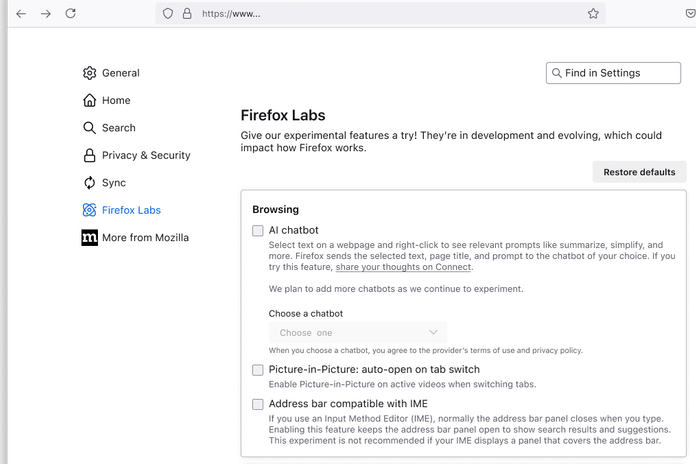Click the forward navigation arrow
The width and height of the screenshot is (696, 464).
(46, 14)
